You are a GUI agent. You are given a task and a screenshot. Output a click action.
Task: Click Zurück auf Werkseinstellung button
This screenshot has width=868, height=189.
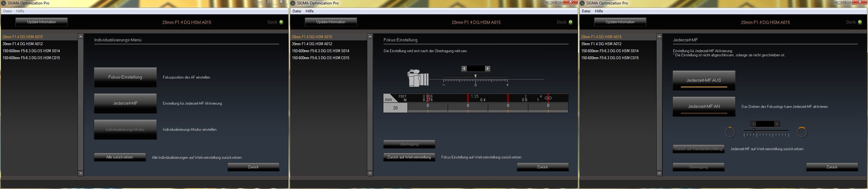pyautogui.click(x=409, y=157)
